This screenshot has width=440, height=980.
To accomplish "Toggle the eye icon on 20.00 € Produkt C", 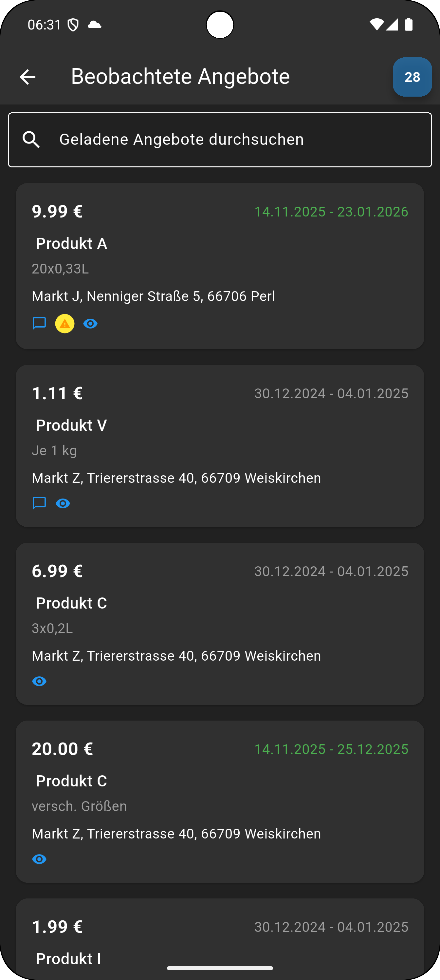I will [x=39, y=859].
